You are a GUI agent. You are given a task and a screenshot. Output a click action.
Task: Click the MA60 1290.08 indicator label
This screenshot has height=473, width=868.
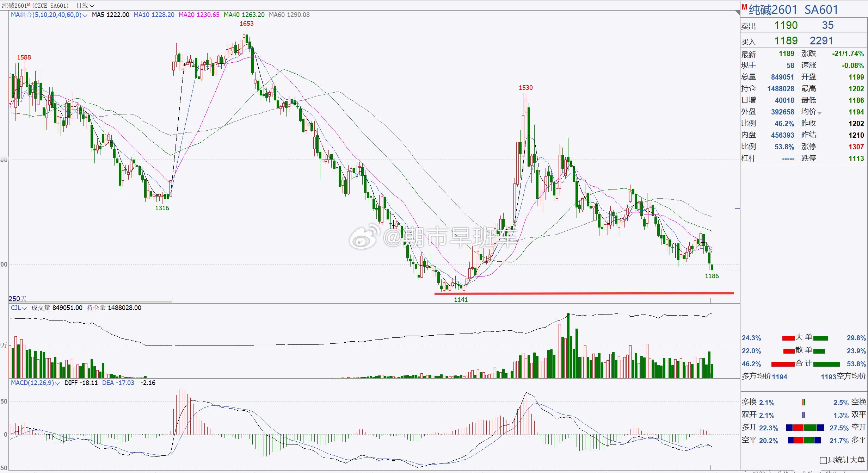tap(289, 15)
